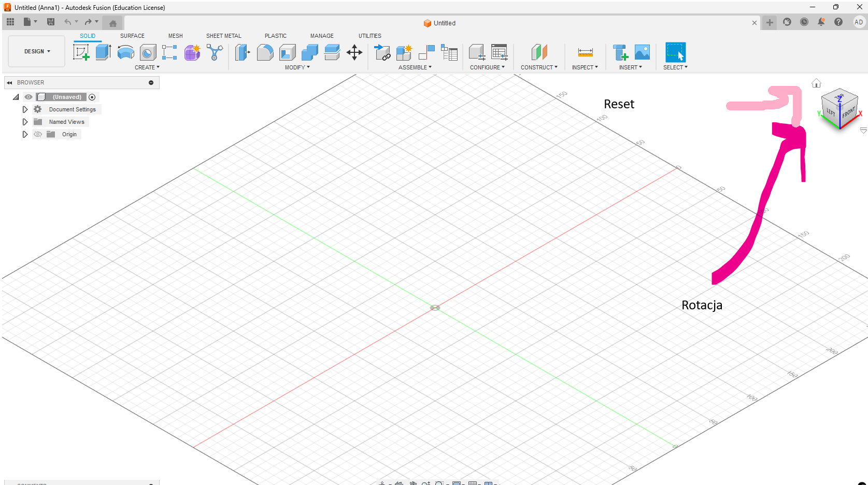This screenshot has width=868, height=485.
Task: Toggle visibility of Unsaved component
Action: coord(29,97)
